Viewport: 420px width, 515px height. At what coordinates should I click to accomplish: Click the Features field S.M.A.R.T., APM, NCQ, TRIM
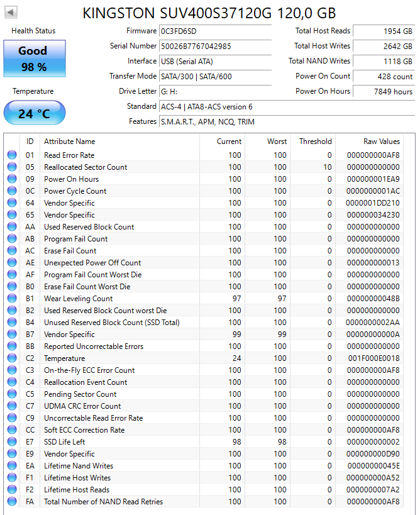[x=287, y=122]
